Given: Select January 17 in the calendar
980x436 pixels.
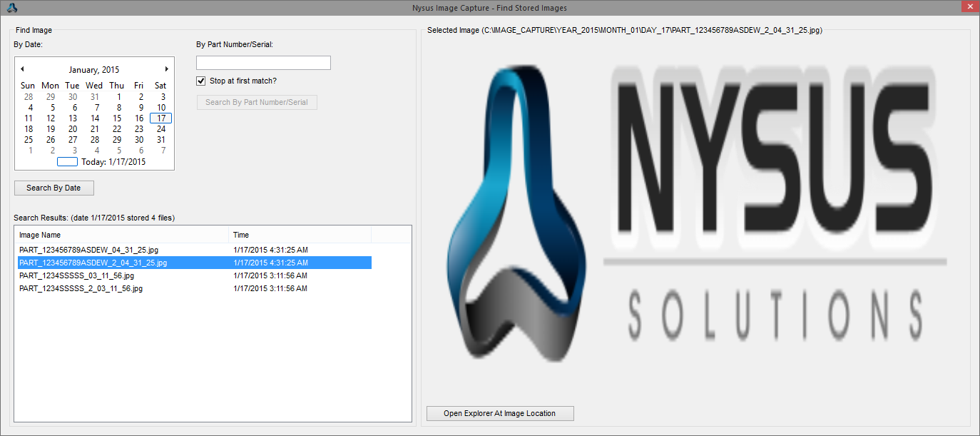Looking at the screenshot, I should 161,118.
